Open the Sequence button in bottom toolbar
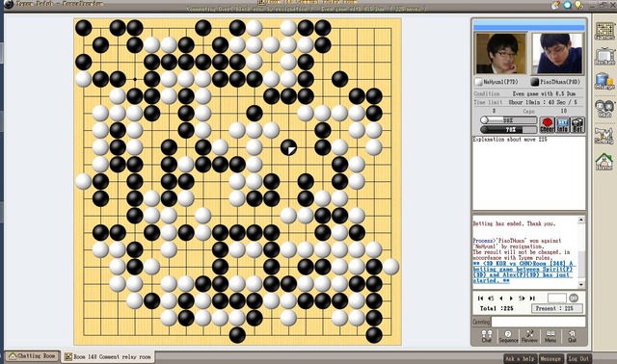This screenshot has width=617, height=364. click(x=508, y=336)
